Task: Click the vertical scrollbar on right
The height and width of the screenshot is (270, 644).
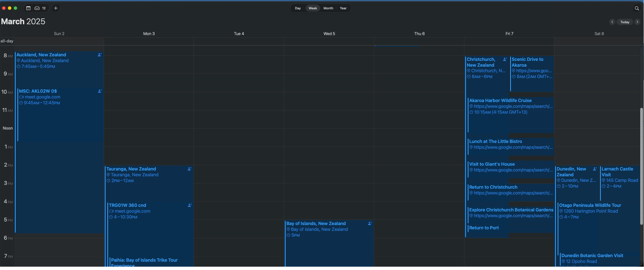Action: point(641,166)
